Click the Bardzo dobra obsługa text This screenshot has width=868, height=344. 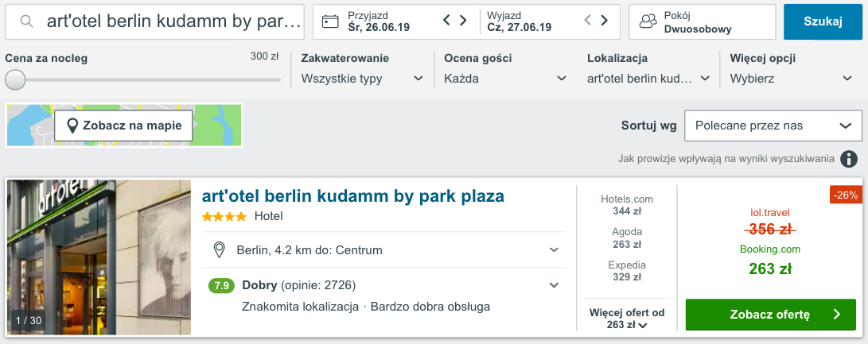(430, 307)
